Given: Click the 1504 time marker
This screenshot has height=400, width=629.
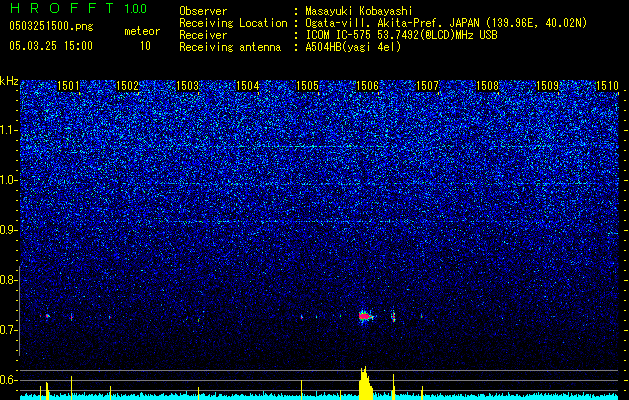Looking at the screenshot, I should point(248,86).
